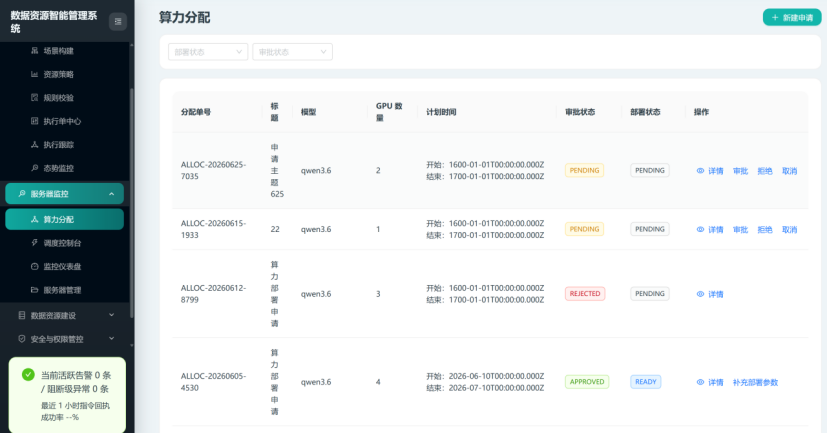This screenshot has width=828, height=434.
Task: Click the 安全与权限管控 shield icon
Action: (22, 339)
